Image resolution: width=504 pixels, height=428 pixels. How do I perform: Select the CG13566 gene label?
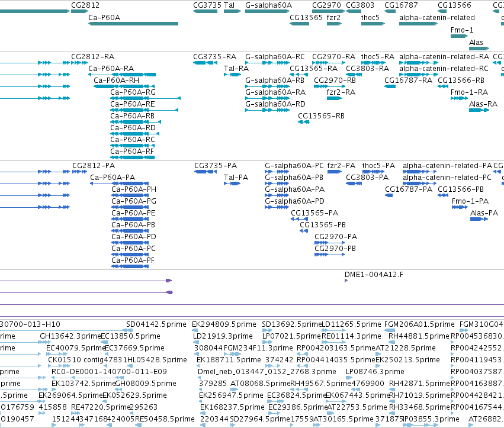coord(454,5)
